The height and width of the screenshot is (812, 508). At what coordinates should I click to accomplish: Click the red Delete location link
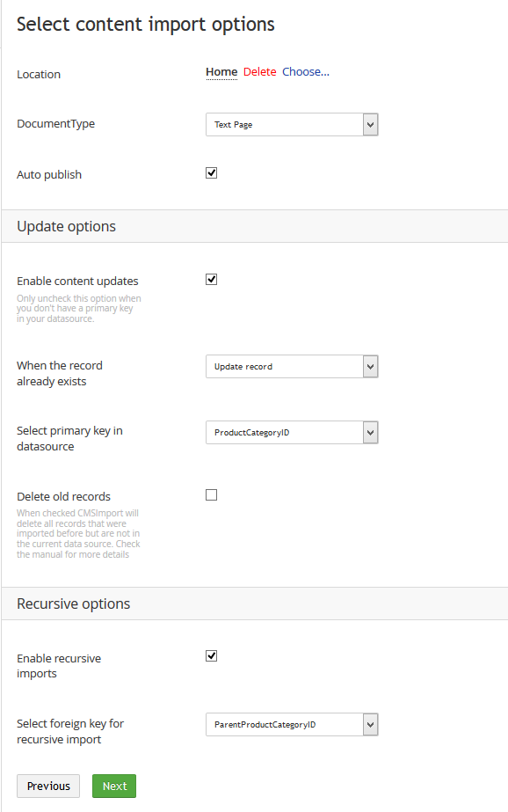pyautogui.click(x=259, y=72)
